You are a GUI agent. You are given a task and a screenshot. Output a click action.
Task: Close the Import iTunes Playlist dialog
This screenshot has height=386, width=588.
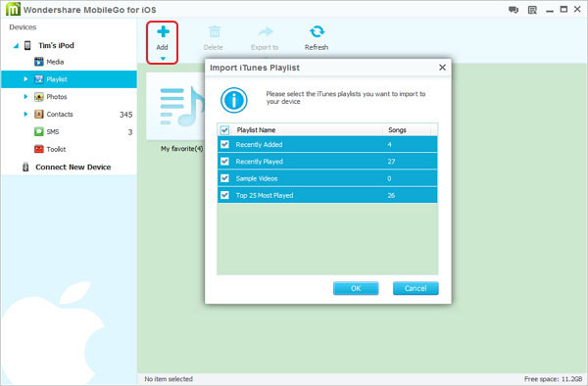443,68
